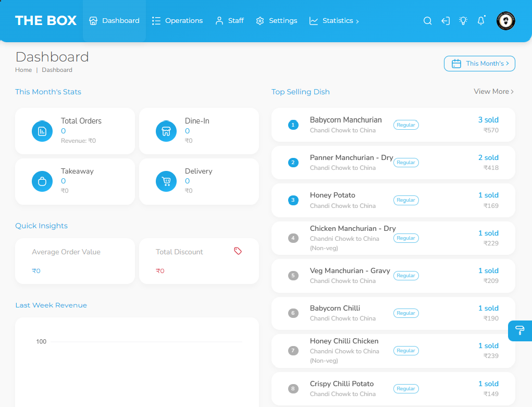
Task: Go to the Staff page
Action: tap(230, 21)
